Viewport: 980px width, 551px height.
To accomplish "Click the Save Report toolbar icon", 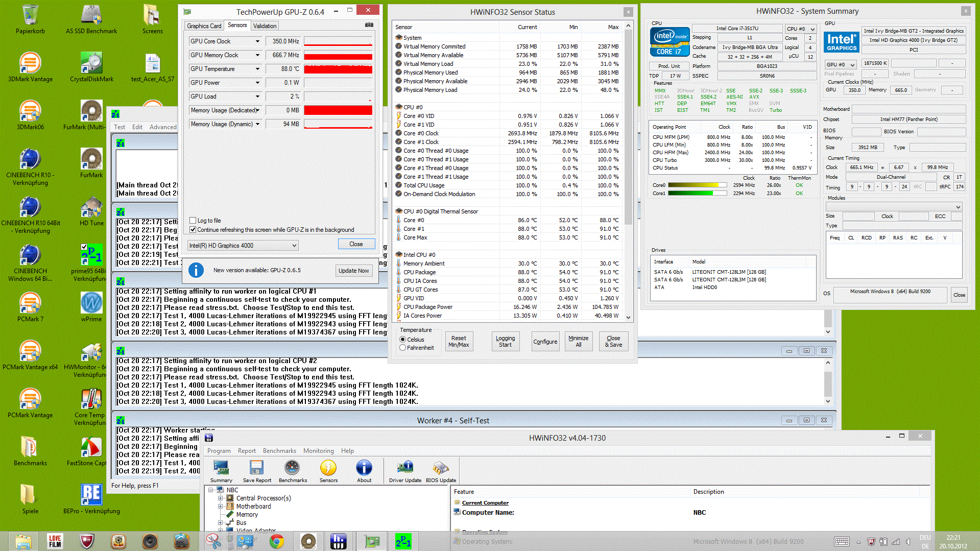I will [257, 471].
